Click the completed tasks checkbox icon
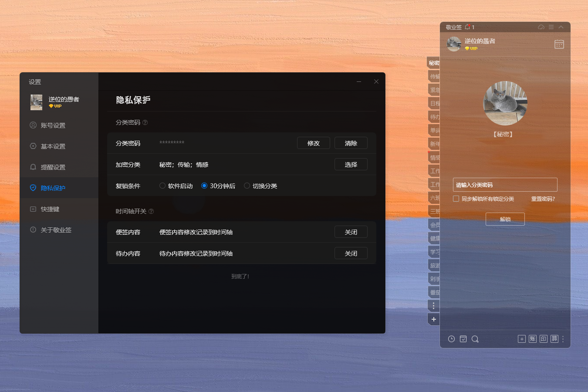Image resolution: width=588 pixels, height=392 pixels. [x=463, y=339]
